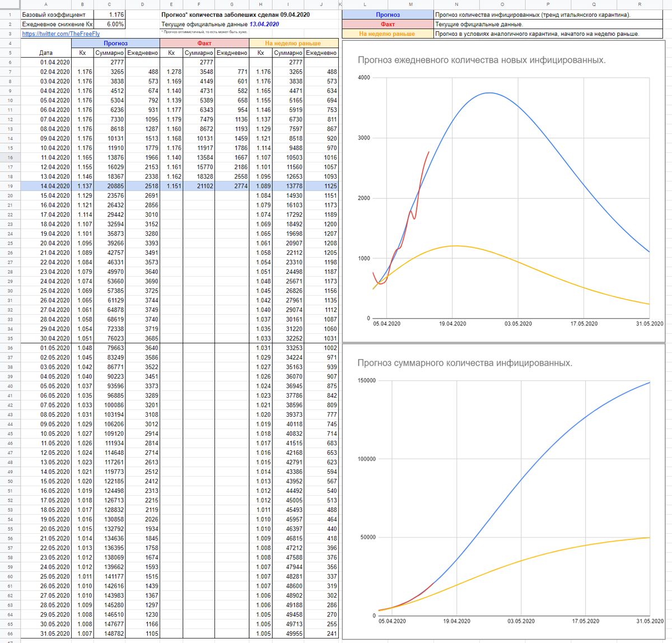The width and height of the screenshot is (672, 643).
Task: Click the date cell 09.05.2020
Action: tap(46, 424)
